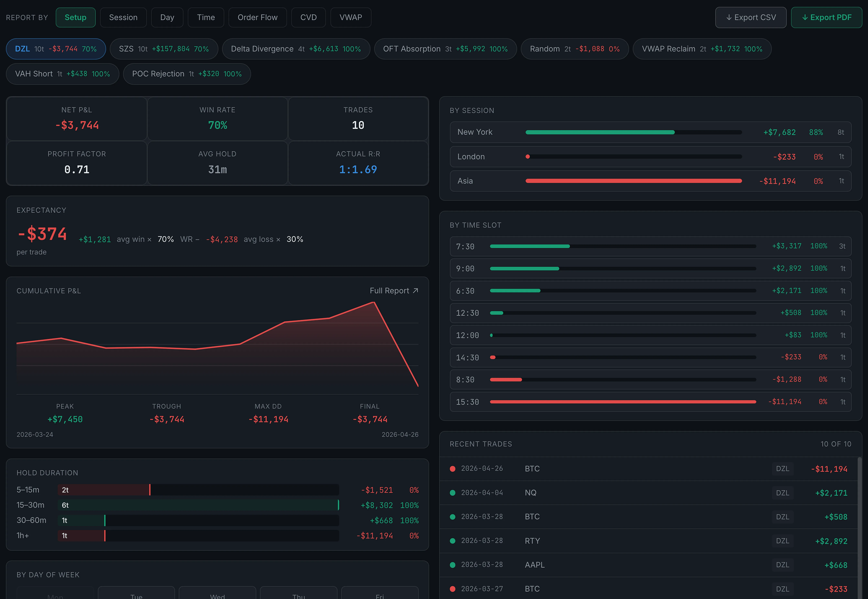Select the SZS setup chip
The width and height of the screenshot is (868, 599).
(x=164, y=49)
